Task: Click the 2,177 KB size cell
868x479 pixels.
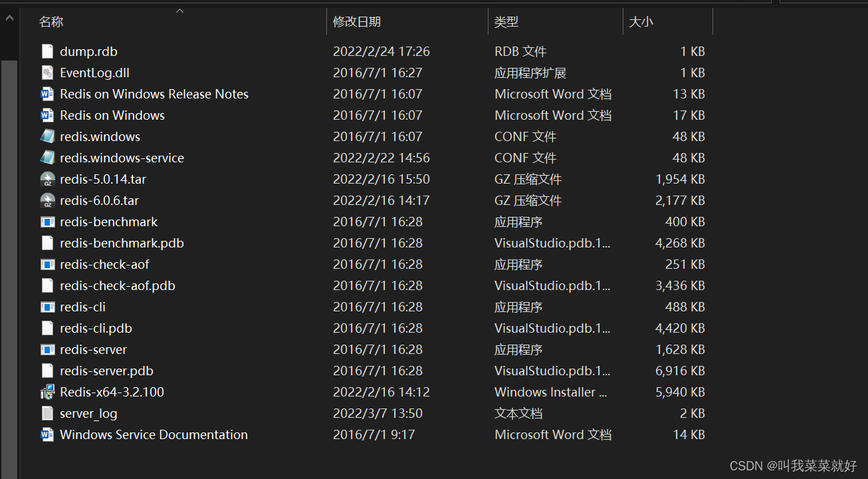Action: [680, 200]
